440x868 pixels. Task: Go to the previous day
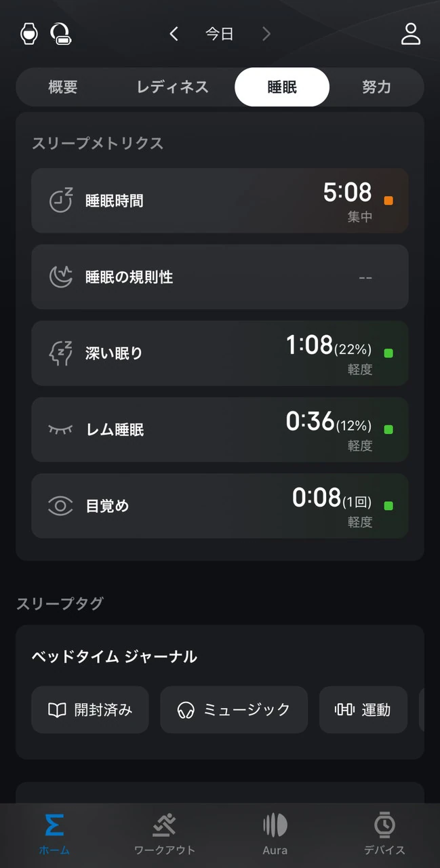(174, 34)
